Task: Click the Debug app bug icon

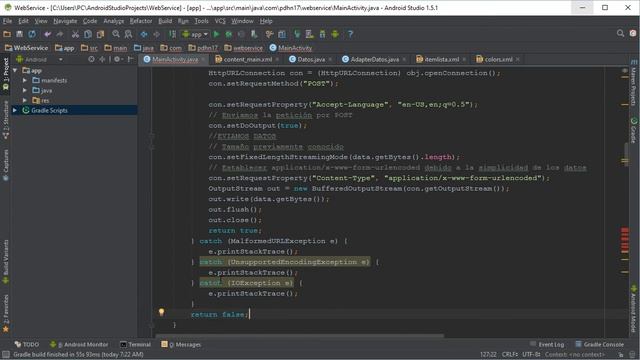Action: click(x=229, y=34)
